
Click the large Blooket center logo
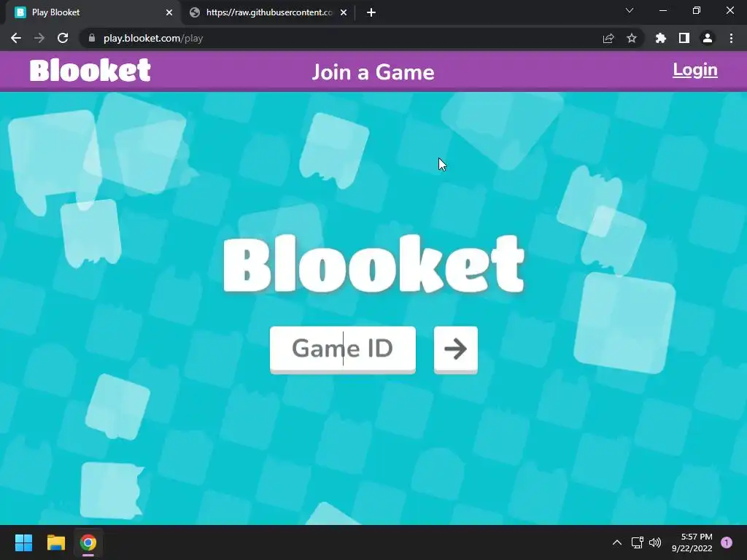[x=374, y=263]
